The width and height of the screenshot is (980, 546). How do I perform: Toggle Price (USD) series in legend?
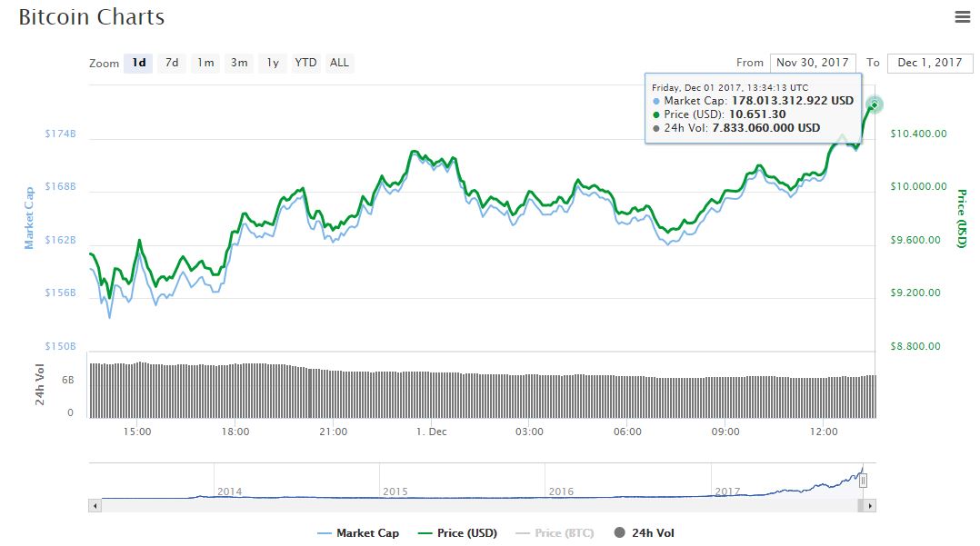[x=457, y=533]
